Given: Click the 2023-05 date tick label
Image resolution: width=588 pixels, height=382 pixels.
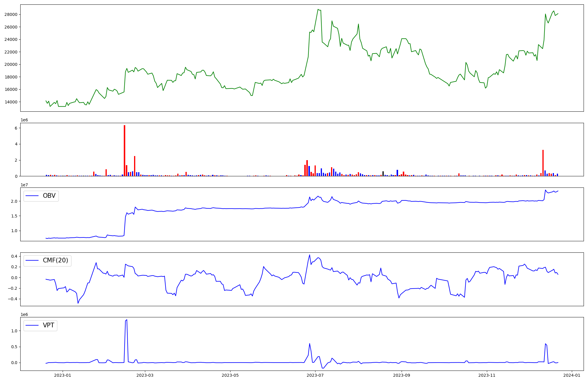Looking at the screenshot, I should tap(230, 375).
